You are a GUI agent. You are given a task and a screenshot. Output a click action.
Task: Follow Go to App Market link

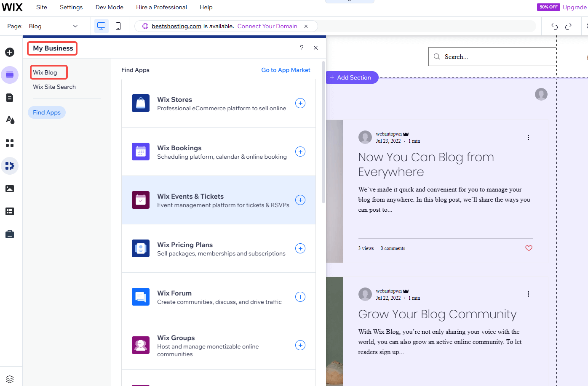(x=286, y=70)
